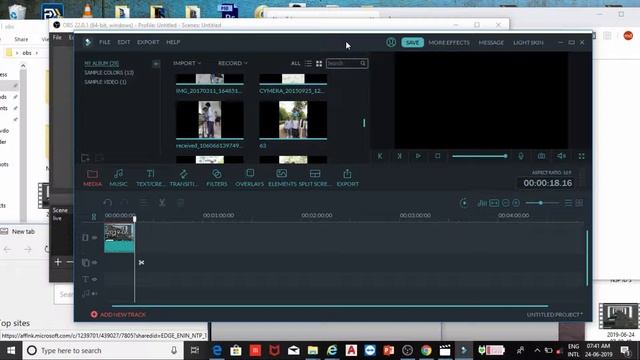This screenshot has height=360, width=640.
Task: Click the render preview circular icon
Action: 464,203
